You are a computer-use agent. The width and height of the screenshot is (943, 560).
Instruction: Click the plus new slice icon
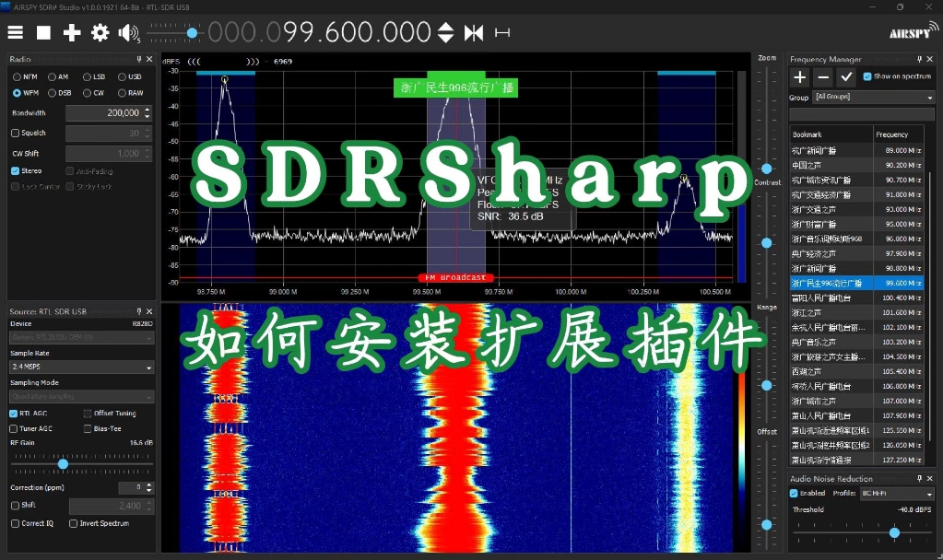click(72, 32)
